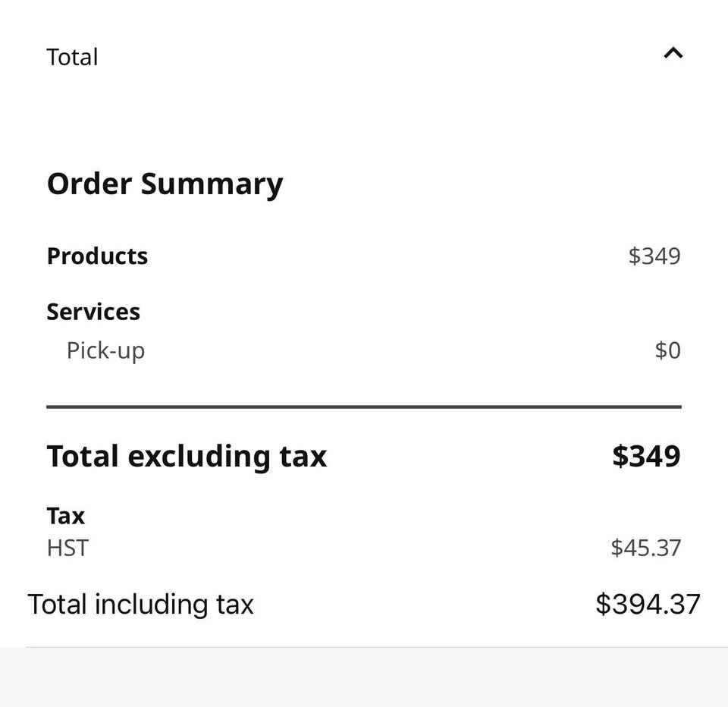Select the Services label
728x707 pixels.
tap(93, 312)
